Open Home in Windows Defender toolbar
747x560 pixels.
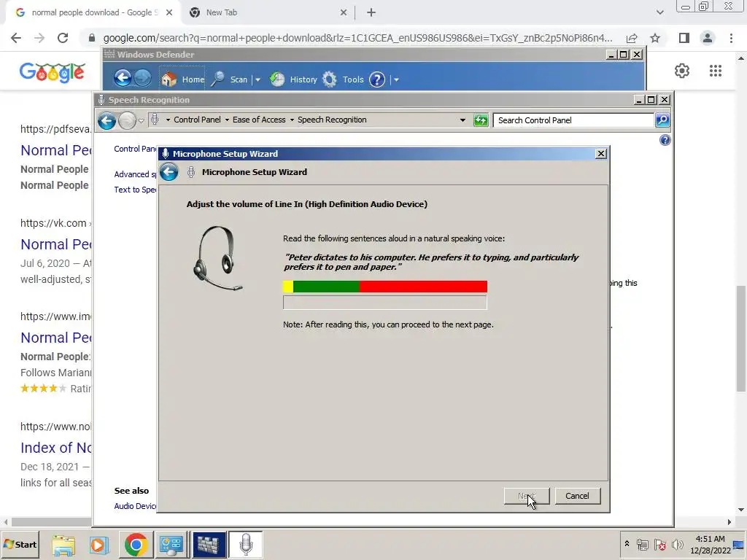[182, 79]
